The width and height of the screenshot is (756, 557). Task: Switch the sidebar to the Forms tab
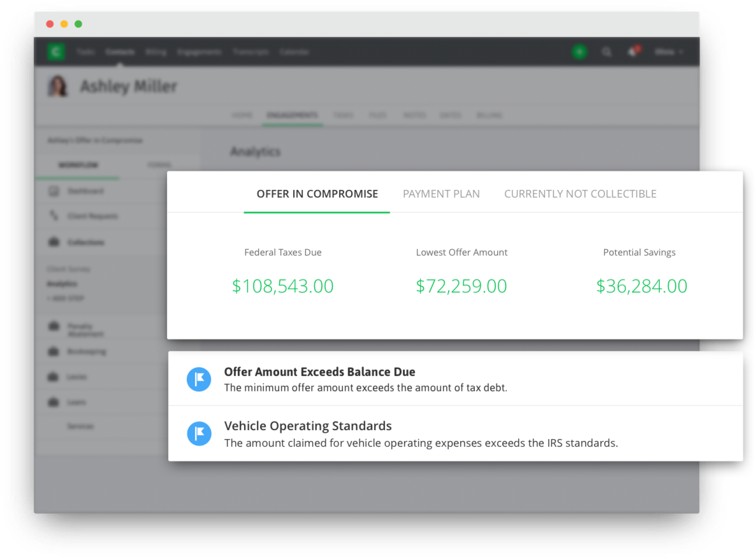[x=159, y=165]
